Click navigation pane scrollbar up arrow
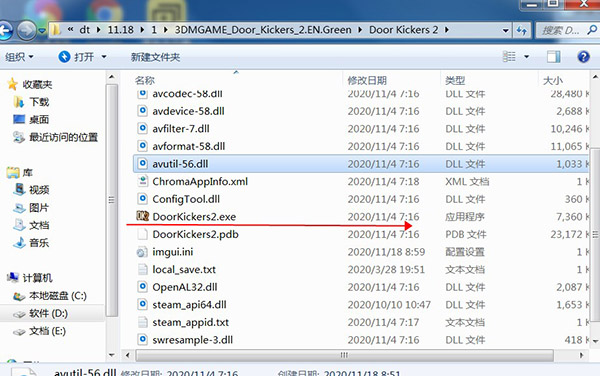The width and height of the screenshot is (600, 376). click(111, 77)
